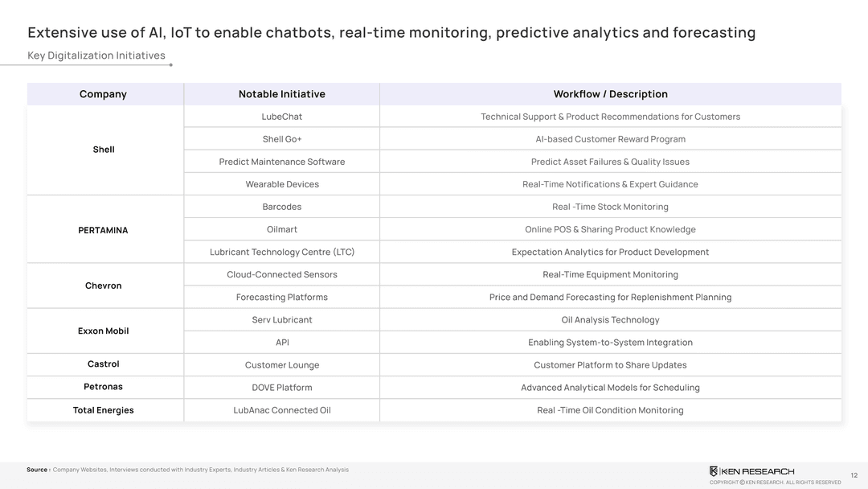Select the Petronas company cell
Viewport: 868px width, 489px height.
(104, 387)
